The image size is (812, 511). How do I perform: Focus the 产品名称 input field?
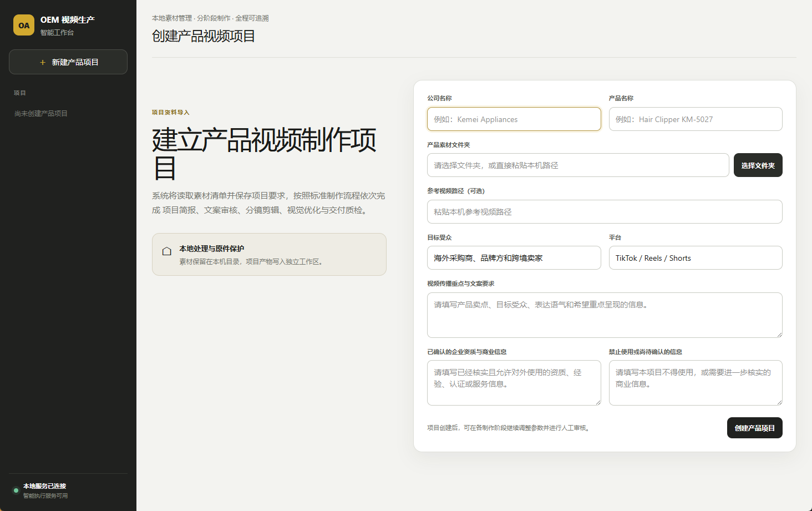(696, 119)
